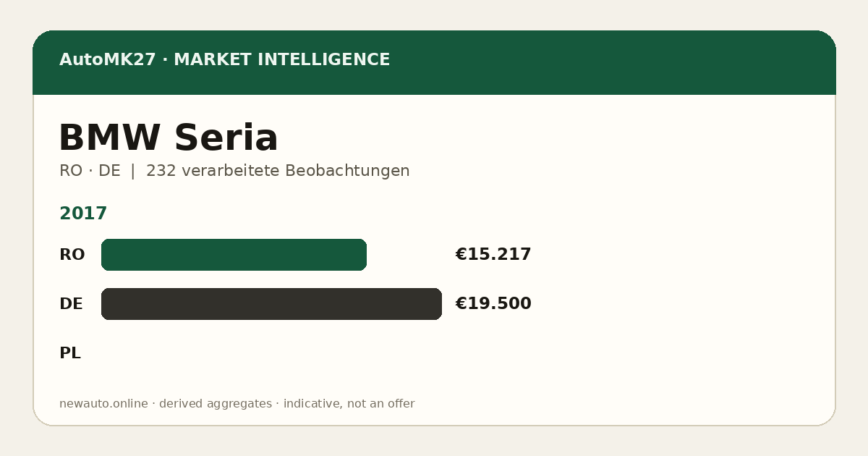Click the 232 verarbeitete Beobachtungen text

point(278,171)
